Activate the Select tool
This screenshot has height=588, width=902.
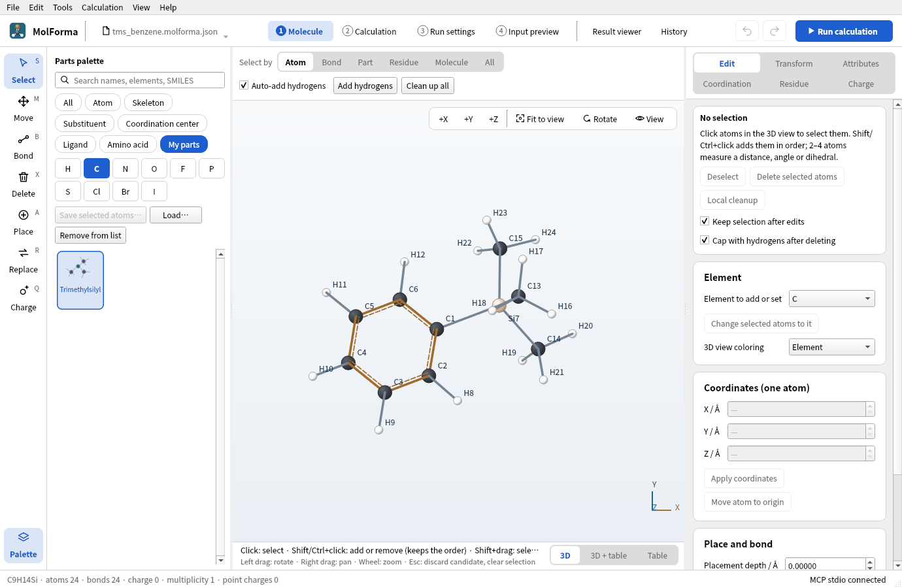click(24, 71)
